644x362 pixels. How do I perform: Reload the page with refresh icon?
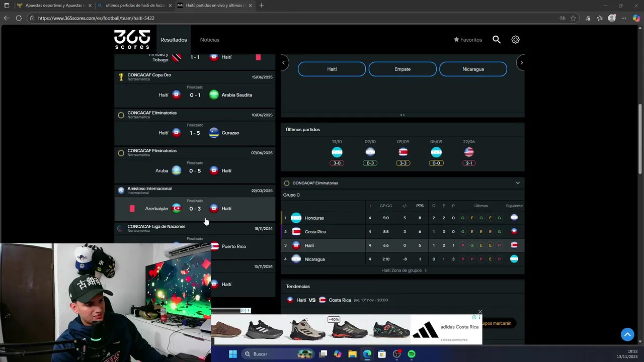click(19, 18)
